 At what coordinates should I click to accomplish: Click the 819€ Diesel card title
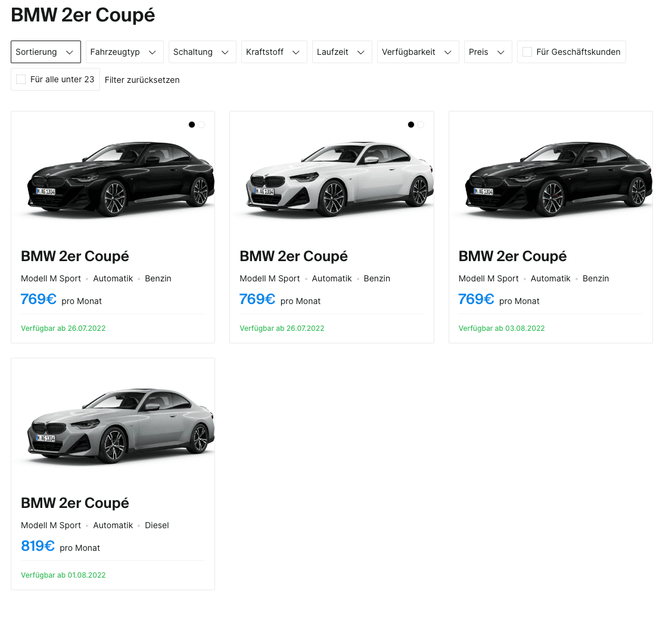[75, 503]
